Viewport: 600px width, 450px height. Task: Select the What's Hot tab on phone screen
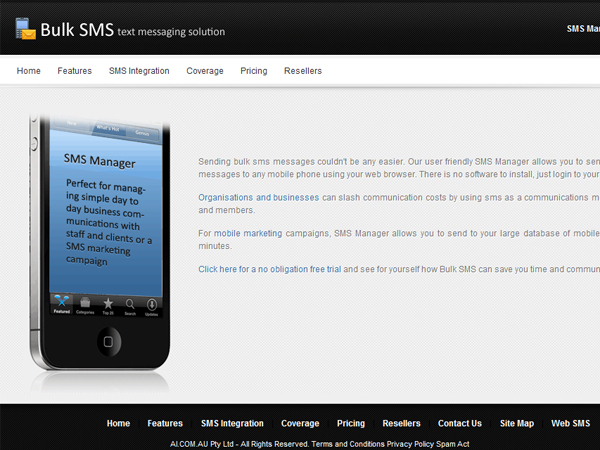pos(108,129)
